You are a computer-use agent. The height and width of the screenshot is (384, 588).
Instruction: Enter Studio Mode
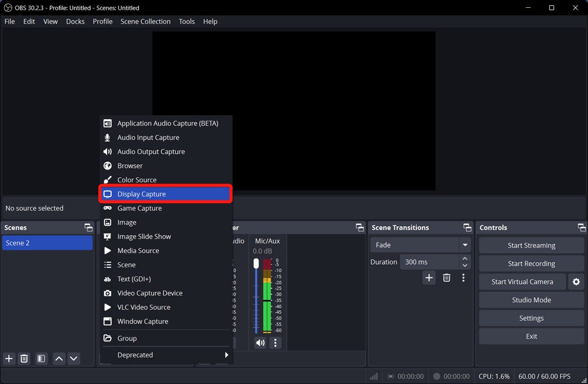click(531, 300)
